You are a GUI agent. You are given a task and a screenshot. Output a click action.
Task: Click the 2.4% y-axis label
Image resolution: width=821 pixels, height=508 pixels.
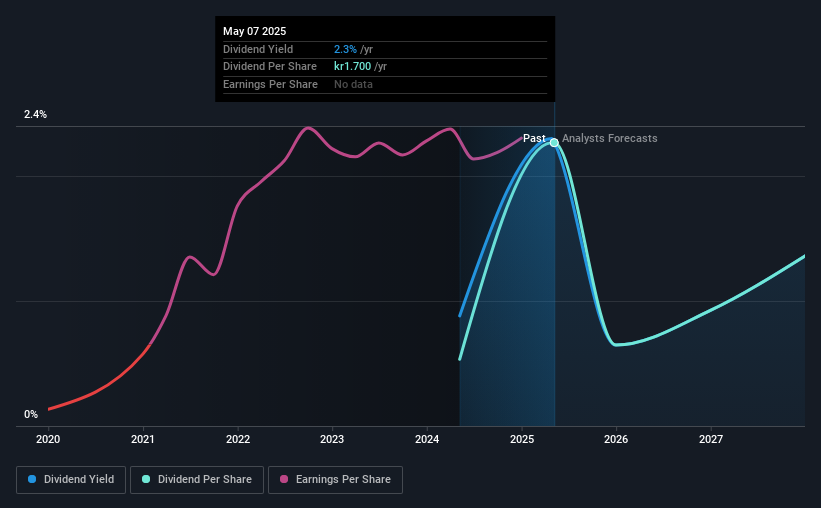35,114
